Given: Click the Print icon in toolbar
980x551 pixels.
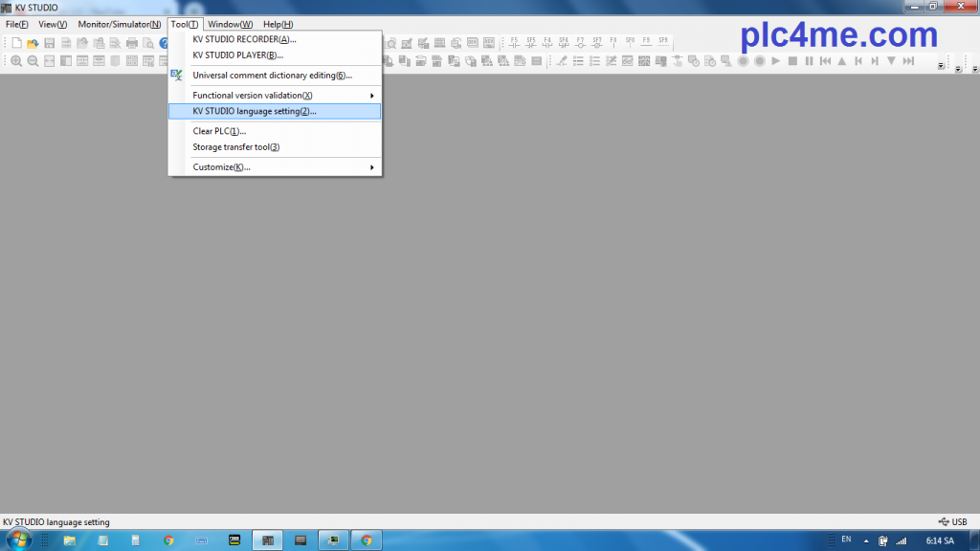Looking at the screenshot, I should [131, 43].
